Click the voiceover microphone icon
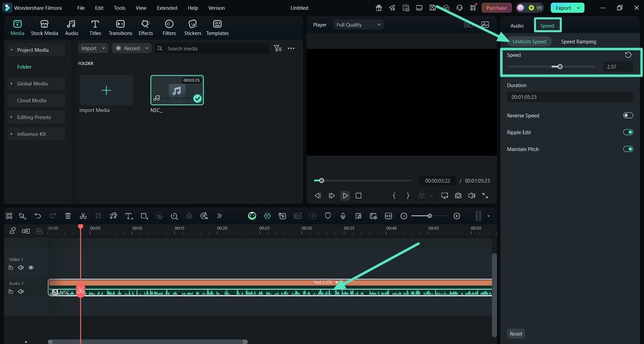The width and height of the screenshot is (644, 344). tap(343, 216)
